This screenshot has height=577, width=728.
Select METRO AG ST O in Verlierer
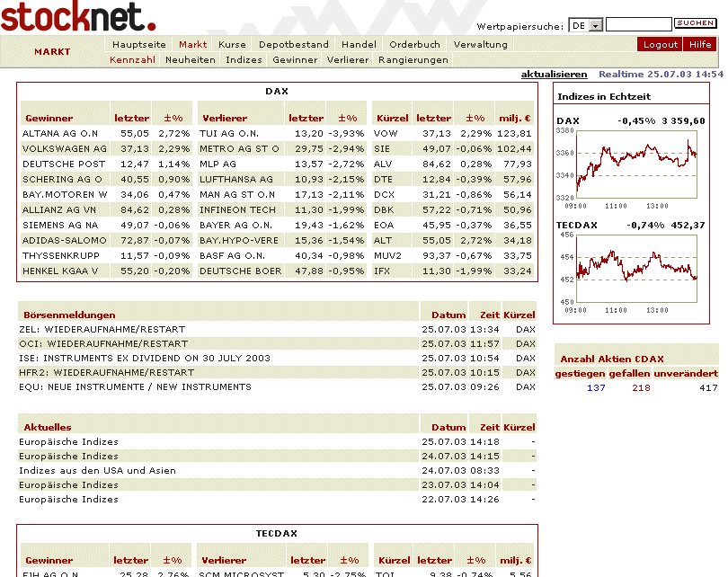coord(239,149)
